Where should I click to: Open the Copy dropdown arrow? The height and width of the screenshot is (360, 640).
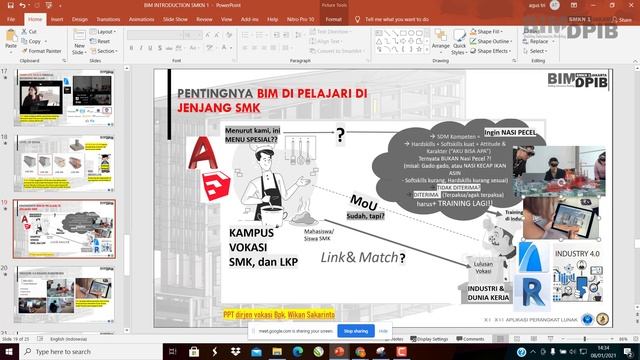tap(45, 41)
